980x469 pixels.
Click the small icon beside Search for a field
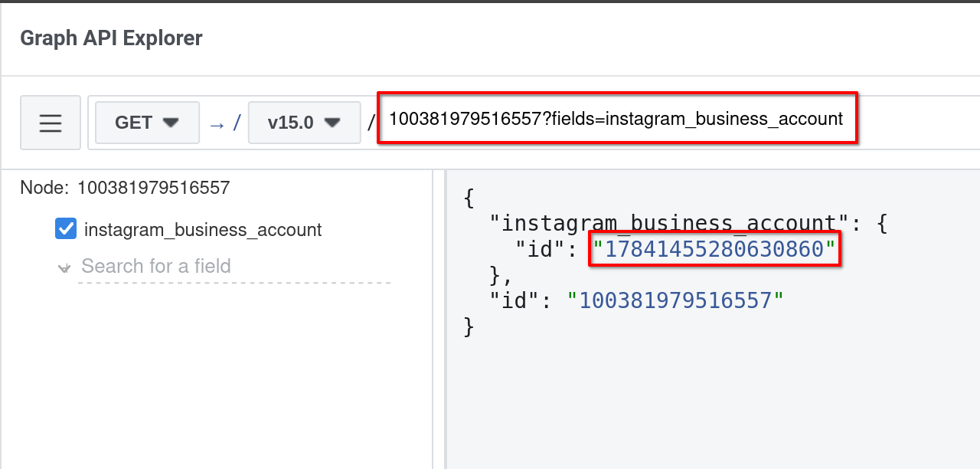tap(64, 268)
